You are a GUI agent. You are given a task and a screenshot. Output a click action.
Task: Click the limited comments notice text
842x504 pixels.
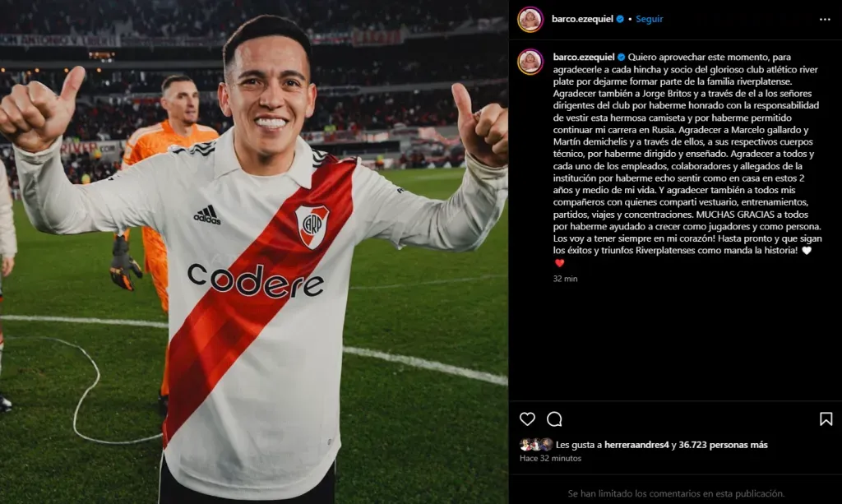pos(676,493)
